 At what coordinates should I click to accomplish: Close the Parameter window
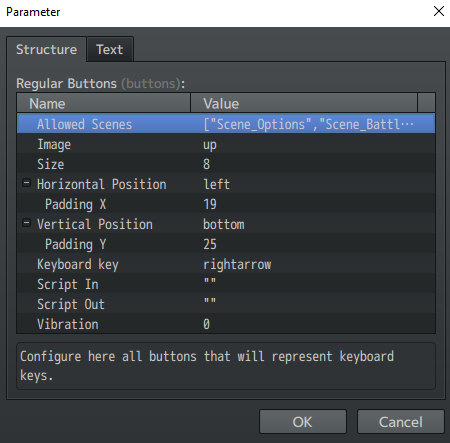(439, 11)
